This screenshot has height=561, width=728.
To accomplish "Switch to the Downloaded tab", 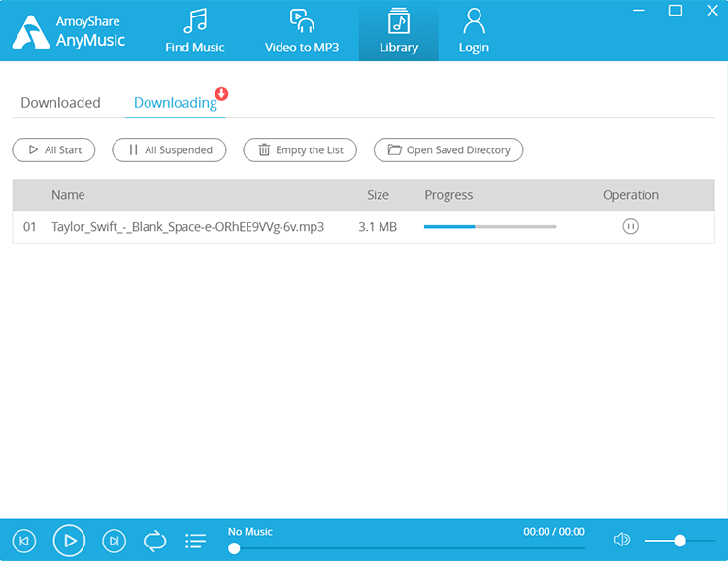I will pos(61,103).
